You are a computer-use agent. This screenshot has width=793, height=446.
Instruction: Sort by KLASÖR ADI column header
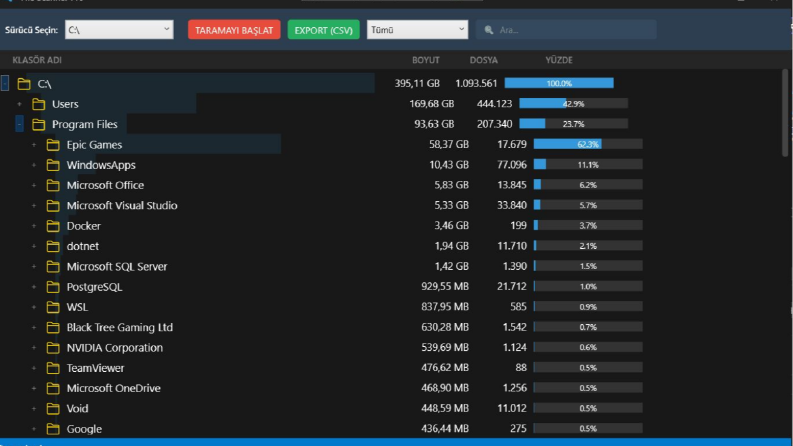[37, 60]
